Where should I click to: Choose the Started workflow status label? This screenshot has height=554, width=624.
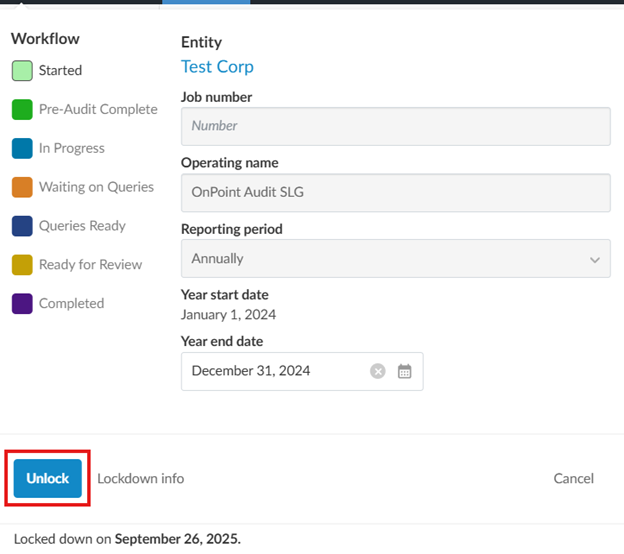(60, 71)
